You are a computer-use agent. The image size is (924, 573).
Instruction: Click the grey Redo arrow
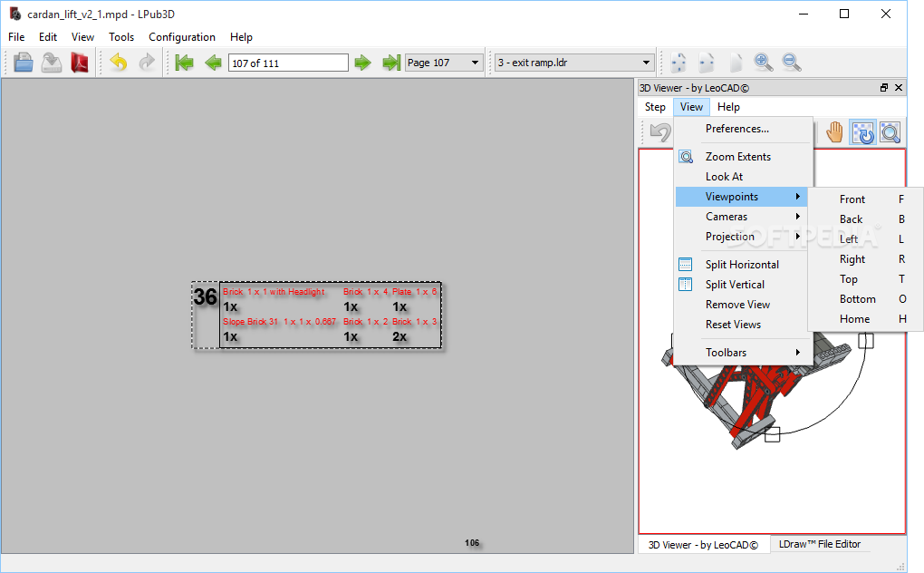pos(146,63)
